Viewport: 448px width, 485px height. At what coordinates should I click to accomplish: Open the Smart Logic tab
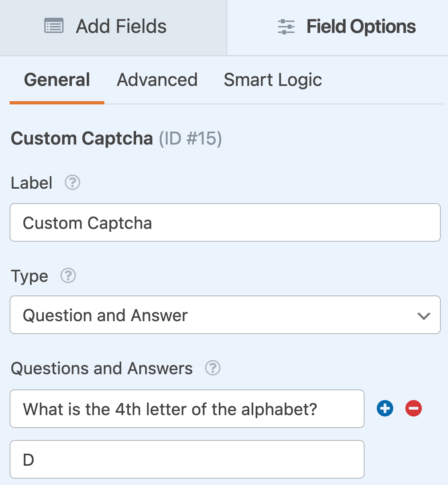[273, 80]
